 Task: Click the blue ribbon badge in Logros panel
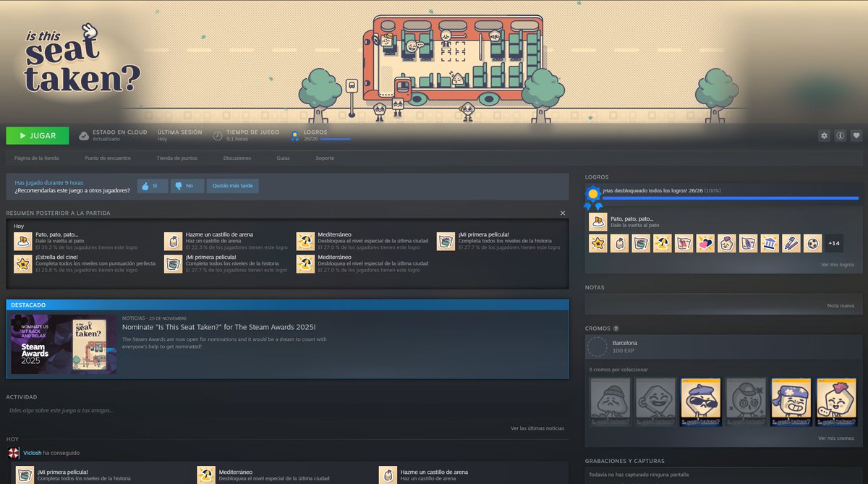pos(593,197)
